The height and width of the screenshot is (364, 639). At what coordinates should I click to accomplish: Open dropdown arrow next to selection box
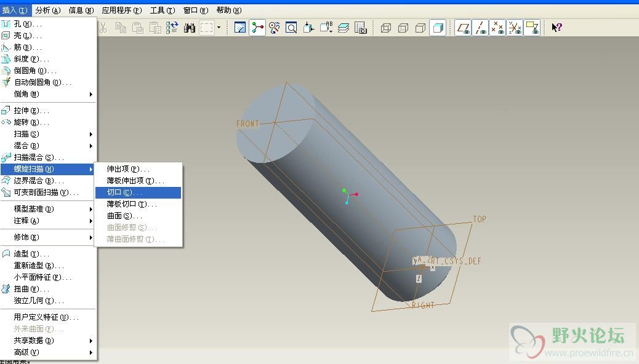tap(219, 28)
